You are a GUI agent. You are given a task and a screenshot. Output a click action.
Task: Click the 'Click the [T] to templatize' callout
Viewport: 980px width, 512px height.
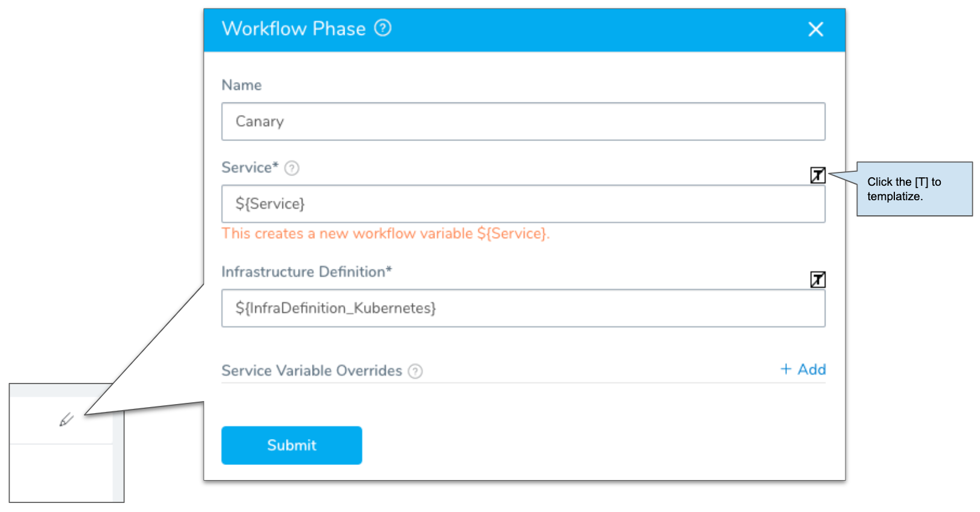914,189
